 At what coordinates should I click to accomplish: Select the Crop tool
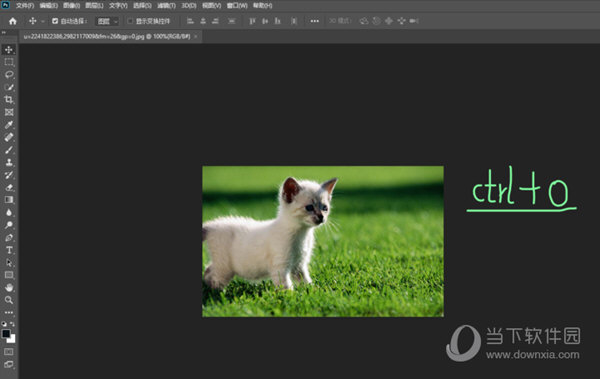click(x=9, y=100)
